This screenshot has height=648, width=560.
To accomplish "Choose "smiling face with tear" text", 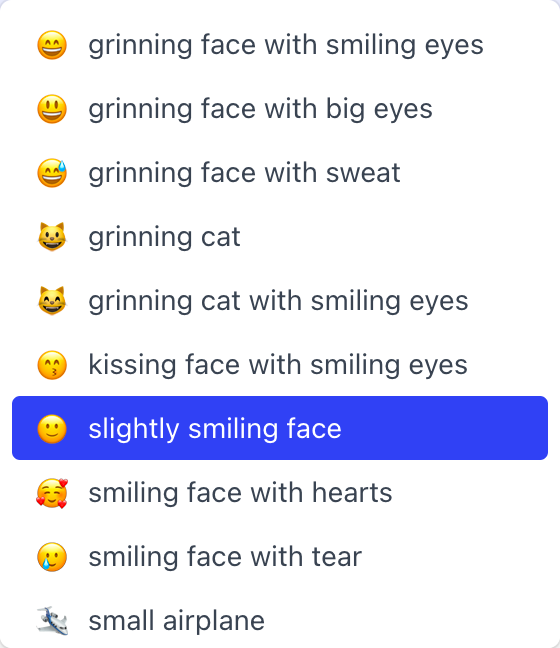I will (225, 557).
